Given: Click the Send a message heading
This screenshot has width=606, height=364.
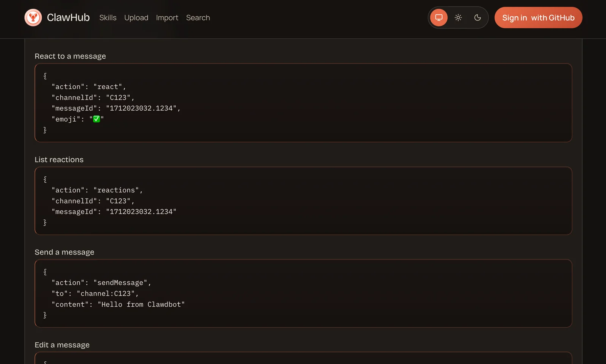Looking at the screenshot, I should click(64, 252).
